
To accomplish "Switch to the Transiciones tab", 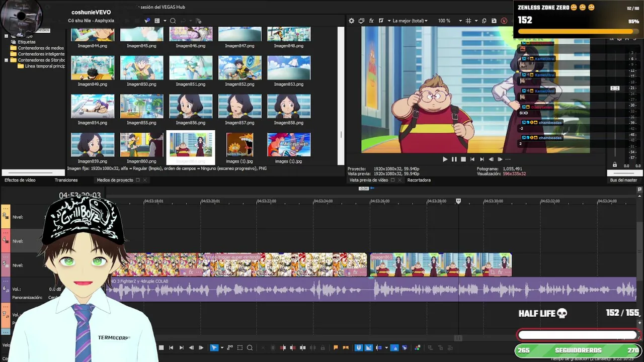I will (66, 180).
